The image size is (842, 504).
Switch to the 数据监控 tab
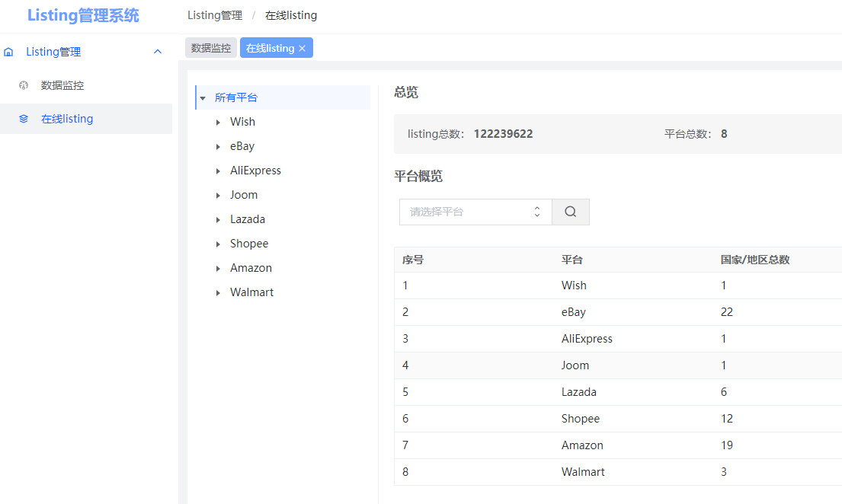[x=211, y=48]
